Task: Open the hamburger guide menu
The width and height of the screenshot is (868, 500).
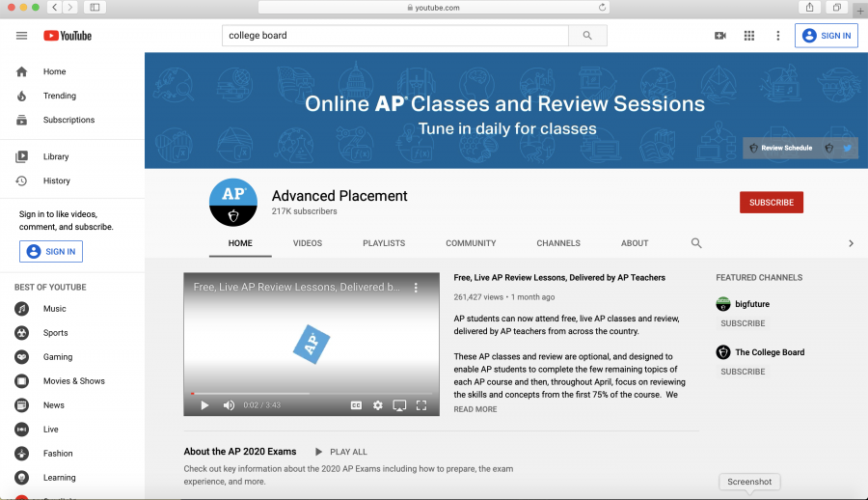Action: 21,36
